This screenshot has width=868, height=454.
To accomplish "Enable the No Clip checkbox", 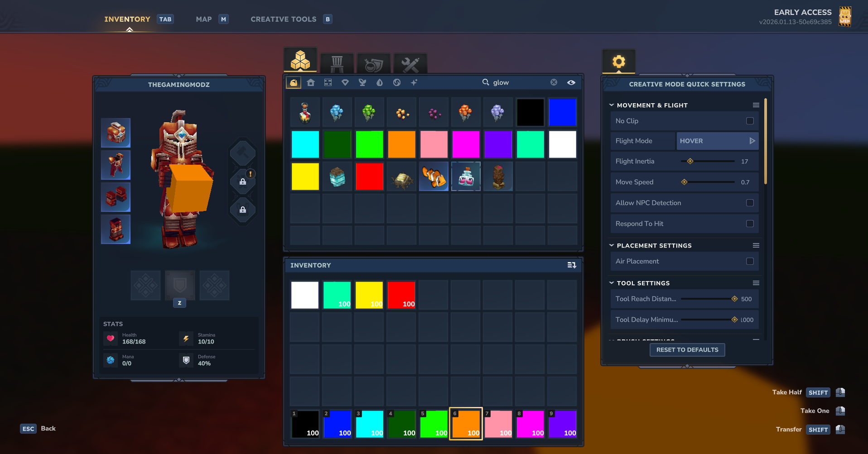I will [750, 121].
